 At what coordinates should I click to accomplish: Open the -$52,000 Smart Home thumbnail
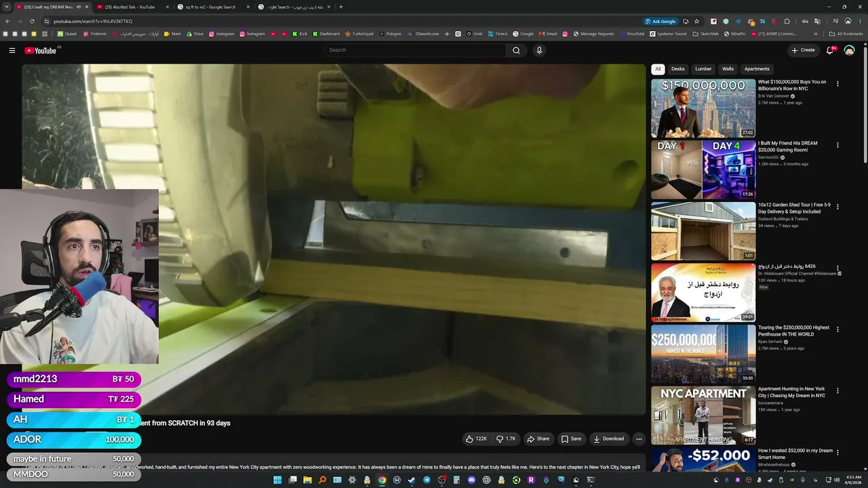[703, 460]
